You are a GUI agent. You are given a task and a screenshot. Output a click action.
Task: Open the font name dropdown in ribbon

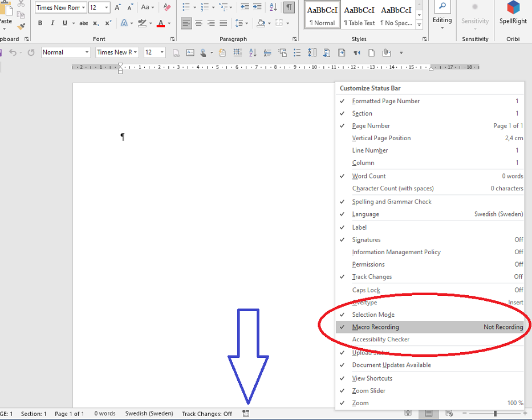tap(83, 7)
